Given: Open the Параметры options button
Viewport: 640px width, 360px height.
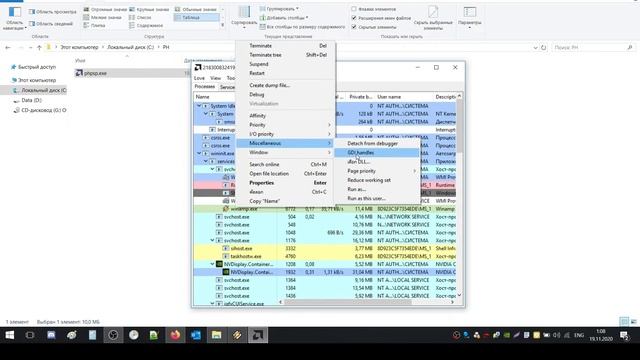Looking at the screenshot, I should point(469,17).
